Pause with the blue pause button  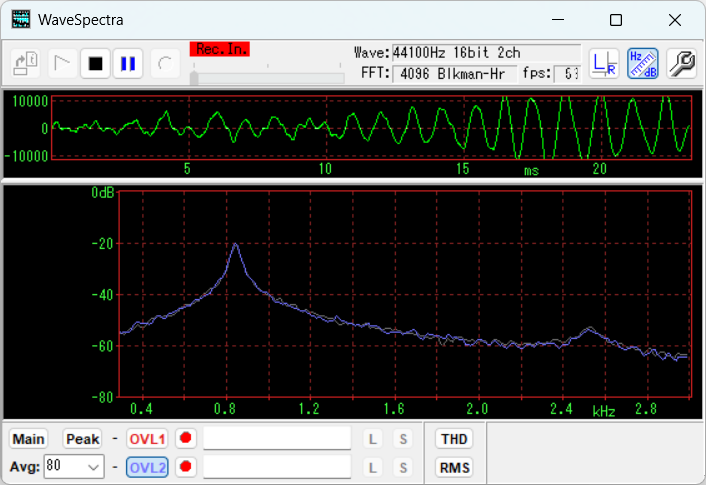pyautogui.click(x=128, y=63)
